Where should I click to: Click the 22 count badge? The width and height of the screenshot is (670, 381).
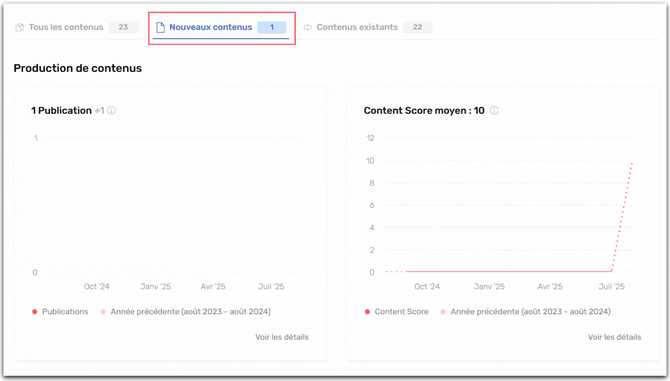tap(417, 27)
